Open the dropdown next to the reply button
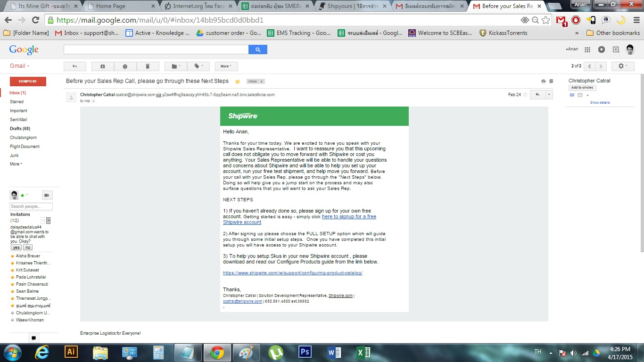The image size is (644, 362). 549,95
